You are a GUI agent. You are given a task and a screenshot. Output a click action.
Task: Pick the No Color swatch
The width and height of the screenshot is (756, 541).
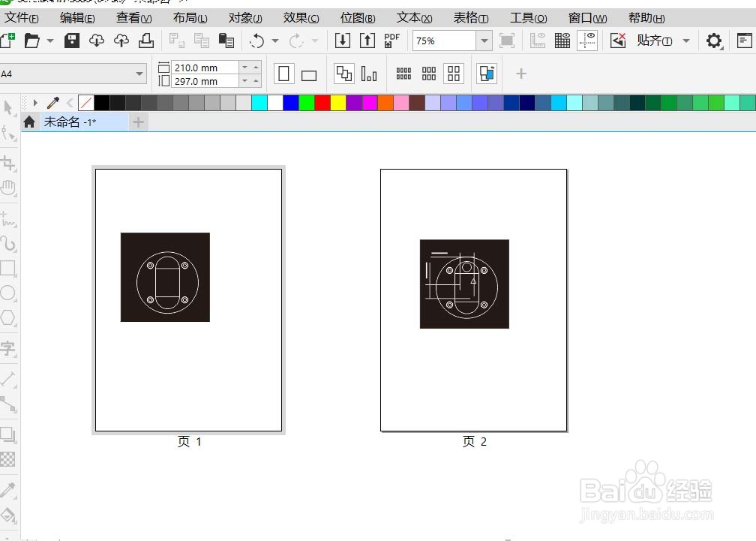click(85, 103)
